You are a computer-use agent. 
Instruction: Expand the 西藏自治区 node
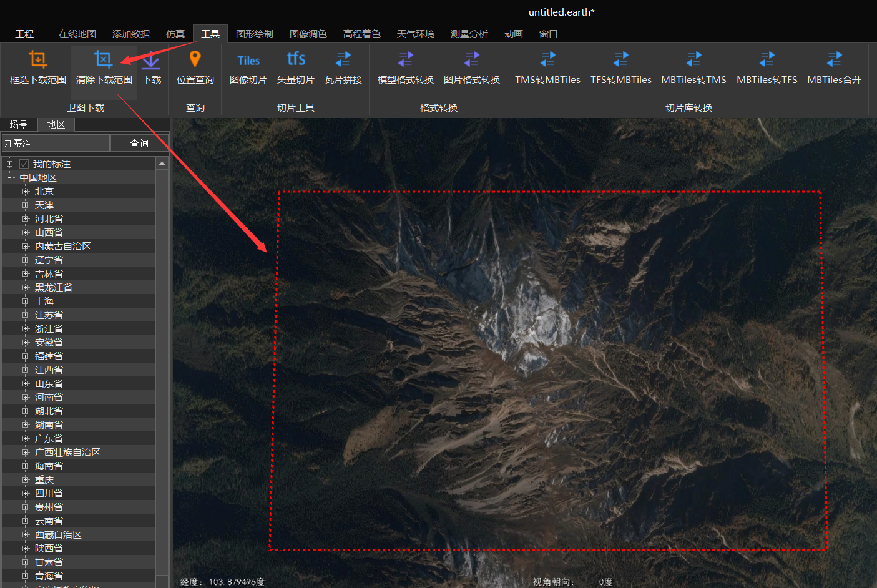click(26, 535)
